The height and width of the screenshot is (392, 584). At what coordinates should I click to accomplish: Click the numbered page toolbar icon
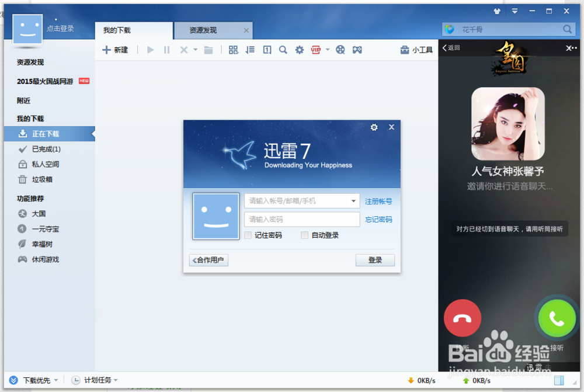tap(267, 50)
